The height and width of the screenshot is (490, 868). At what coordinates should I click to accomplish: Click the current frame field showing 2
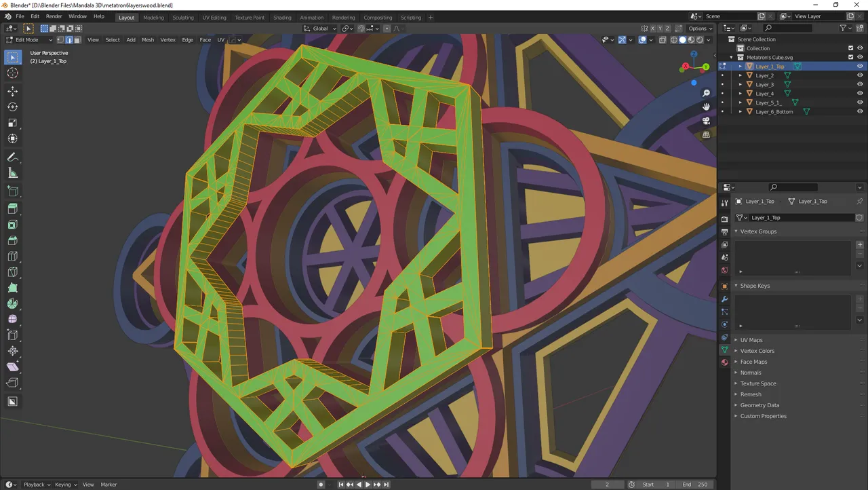[607, 485]
